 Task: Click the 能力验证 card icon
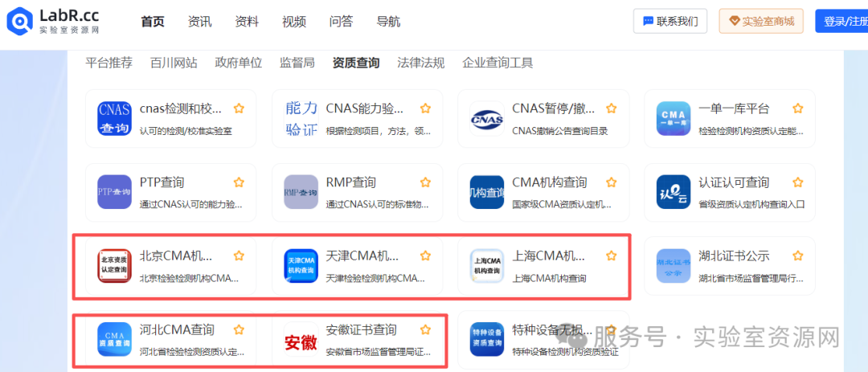coord(301,118)
